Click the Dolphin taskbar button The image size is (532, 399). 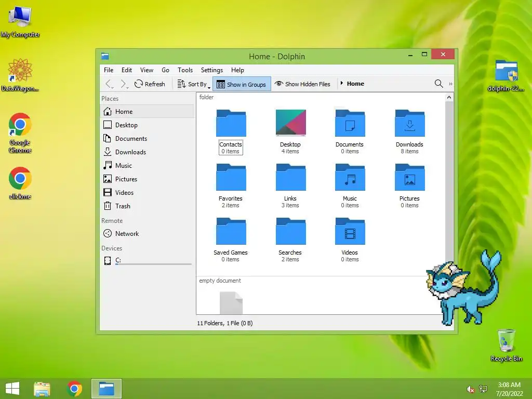pyautogui.click(x=107, y=389)
